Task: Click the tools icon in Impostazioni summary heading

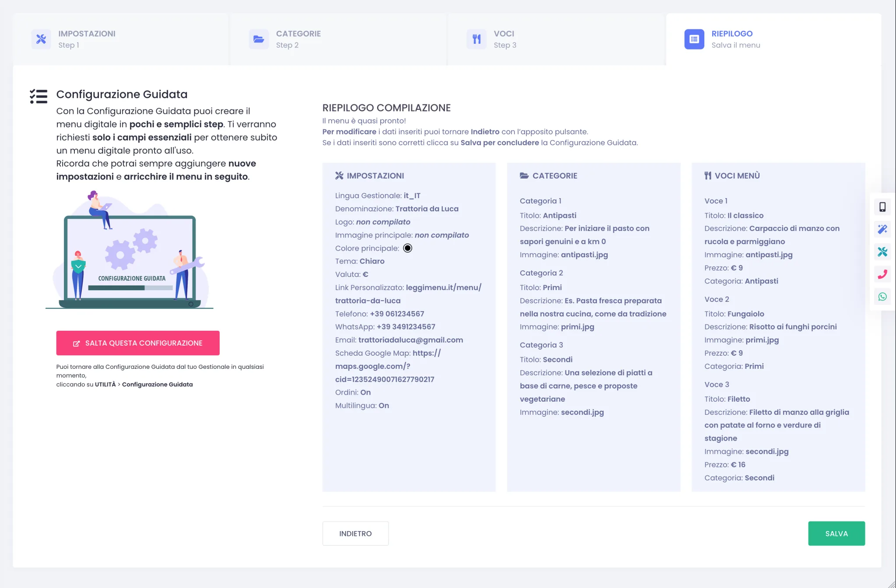Action: point(339,175)
